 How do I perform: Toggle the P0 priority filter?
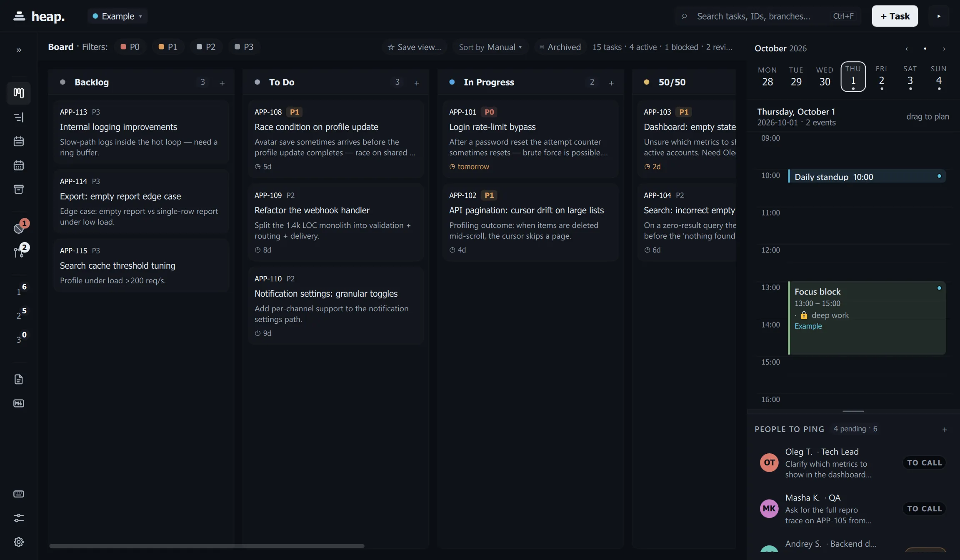[x=130, y=47]
